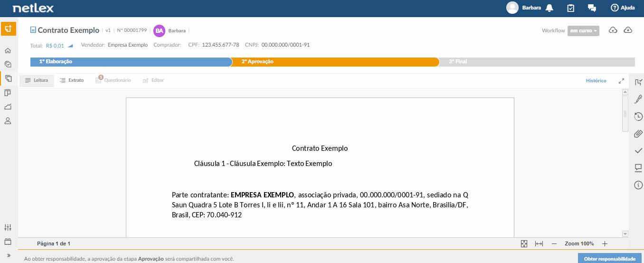
Task: Click the netlex logo
Action: coord(33,8)
